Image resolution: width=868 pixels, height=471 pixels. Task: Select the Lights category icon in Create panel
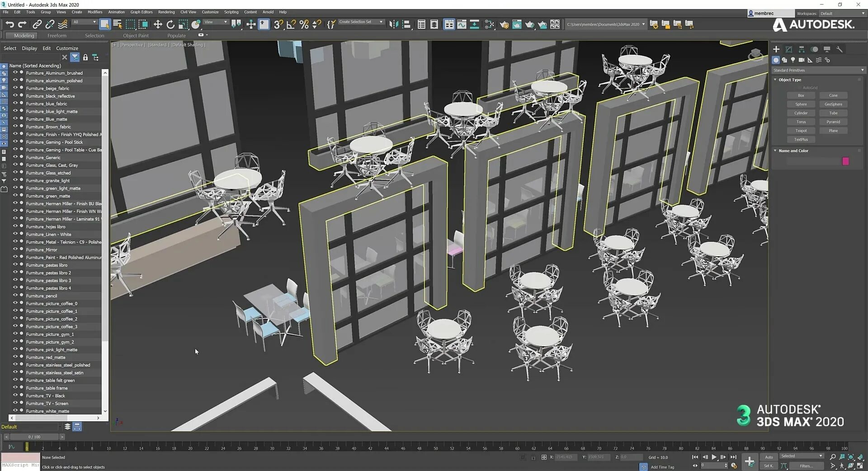(793, 60)
